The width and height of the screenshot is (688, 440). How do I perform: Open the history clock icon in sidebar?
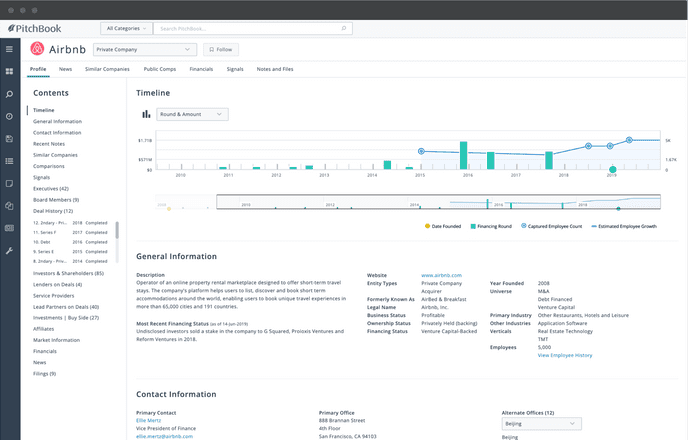click(9, 116)
